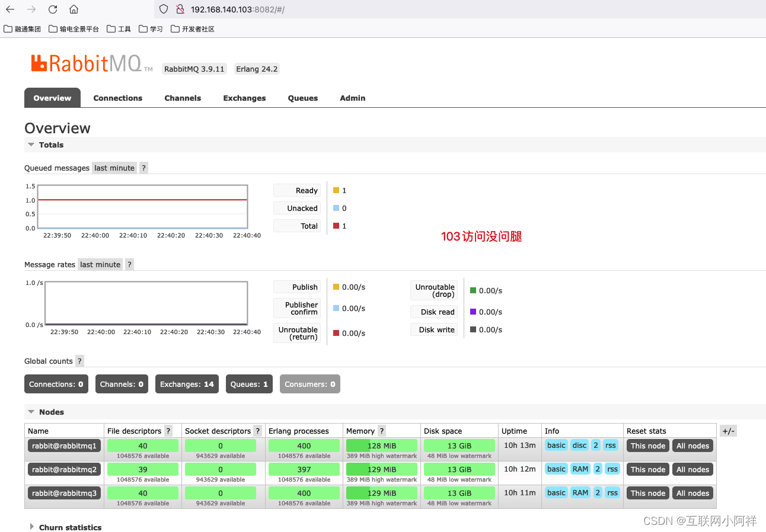766x532 pixels.
Task: Go back with the browser back arrow
Action: pos(10,9)
